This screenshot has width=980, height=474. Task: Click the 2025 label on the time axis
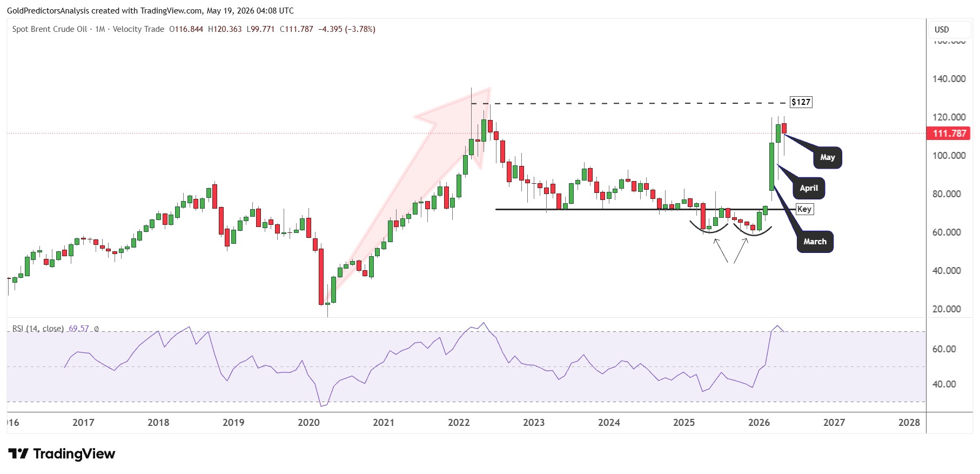(x=684, y=423)
